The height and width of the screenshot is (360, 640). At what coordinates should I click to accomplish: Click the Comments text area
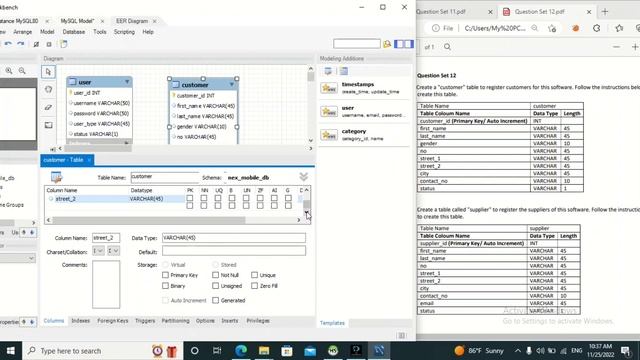point(106,284)
